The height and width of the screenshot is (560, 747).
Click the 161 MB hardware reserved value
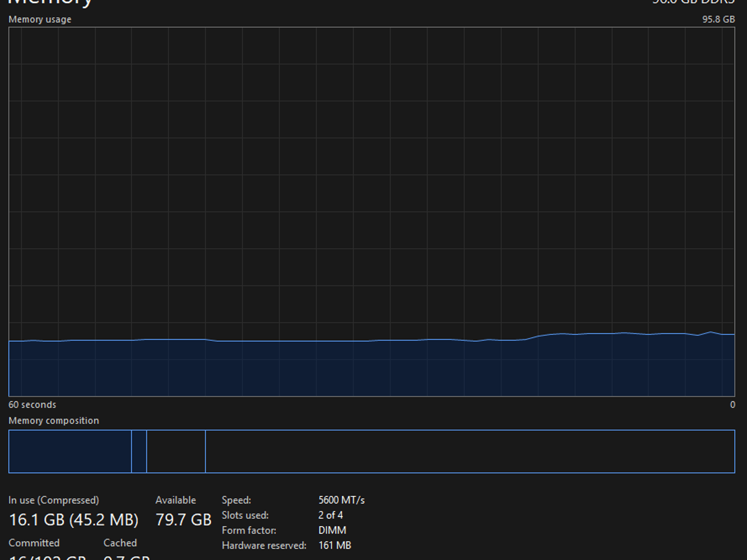tap(335, 545)
